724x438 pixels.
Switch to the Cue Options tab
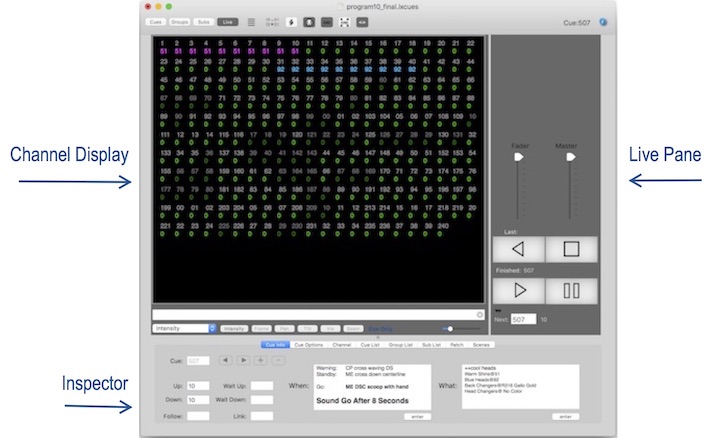(308, 345)
